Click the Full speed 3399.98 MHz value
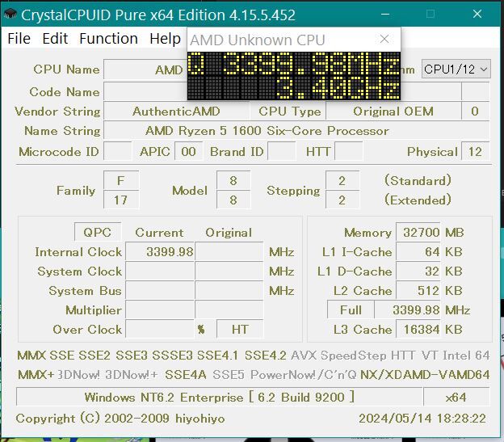This screenshot has width=504, height=442. [x=407, y=309]
